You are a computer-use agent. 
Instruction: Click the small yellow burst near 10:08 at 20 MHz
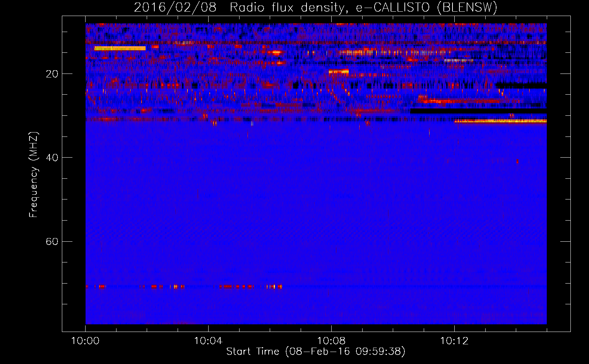pyautogui.click(x=339, y=72)
